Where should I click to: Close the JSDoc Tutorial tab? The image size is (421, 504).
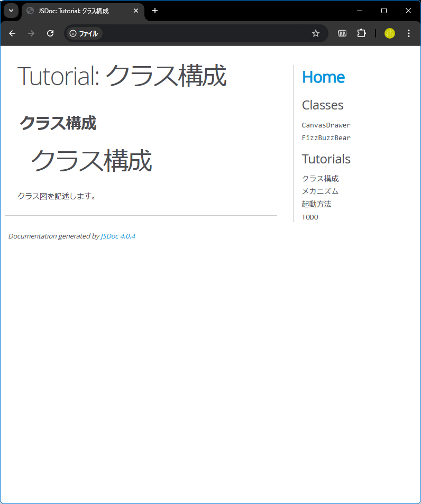point(136,11)
